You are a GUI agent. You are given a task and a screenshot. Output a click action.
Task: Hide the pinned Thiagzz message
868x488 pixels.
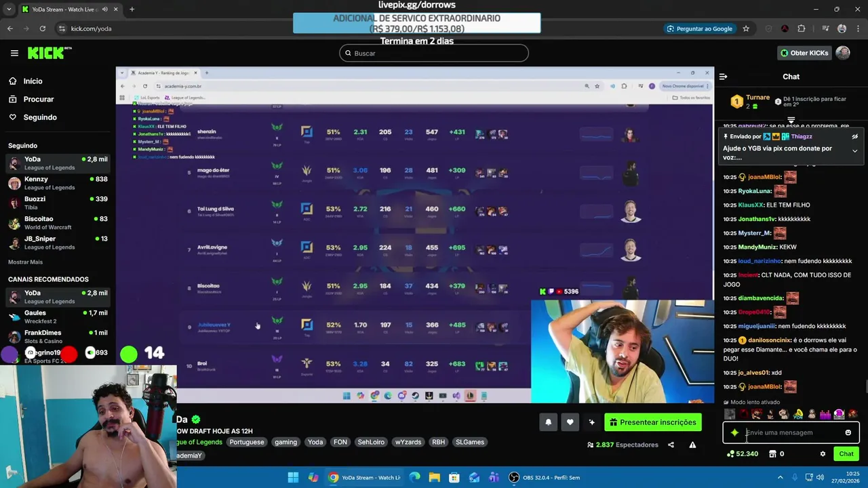(854, 136)
